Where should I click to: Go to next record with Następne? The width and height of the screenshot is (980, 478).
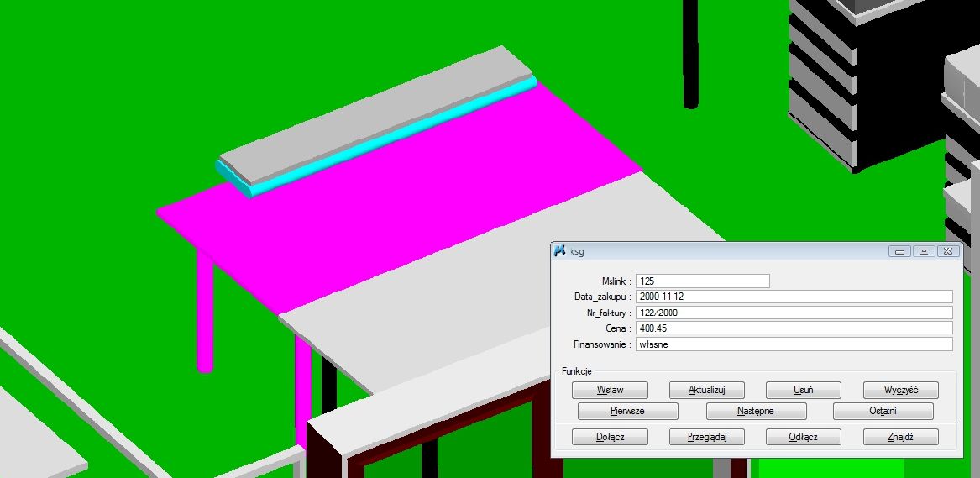click(757, 411)
